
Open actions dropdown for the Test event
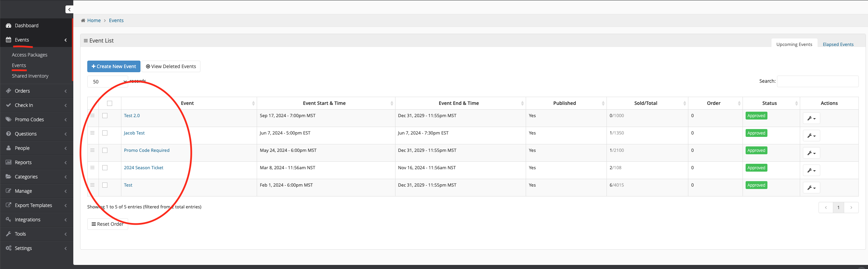[x=811, y=188]
